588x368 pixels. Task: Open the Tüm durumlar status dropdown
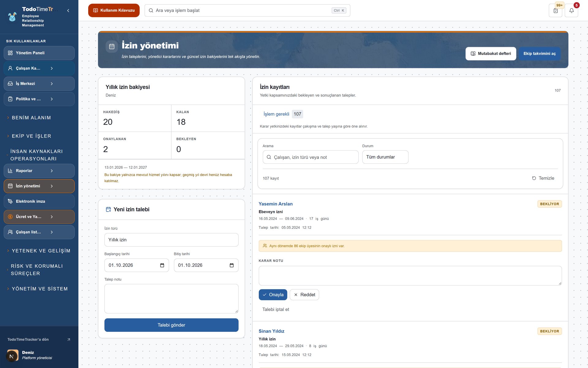[385, 157]
